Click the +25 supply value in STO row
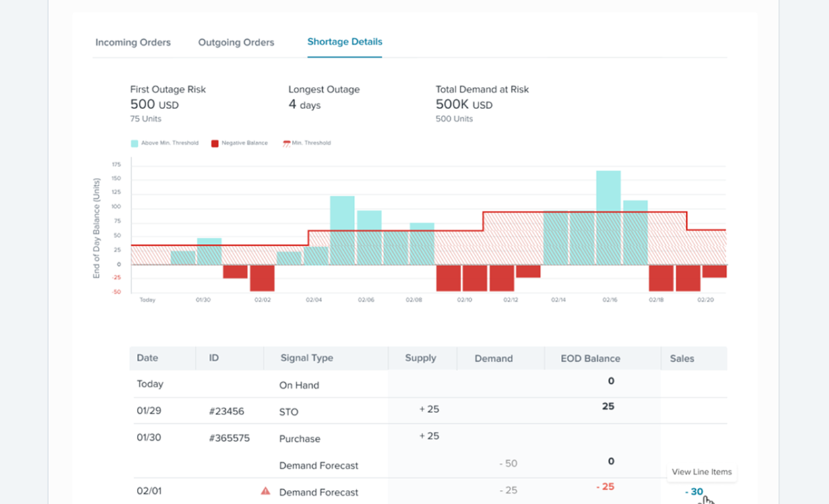This screenshot has height=504, width=829. [429, 409]
